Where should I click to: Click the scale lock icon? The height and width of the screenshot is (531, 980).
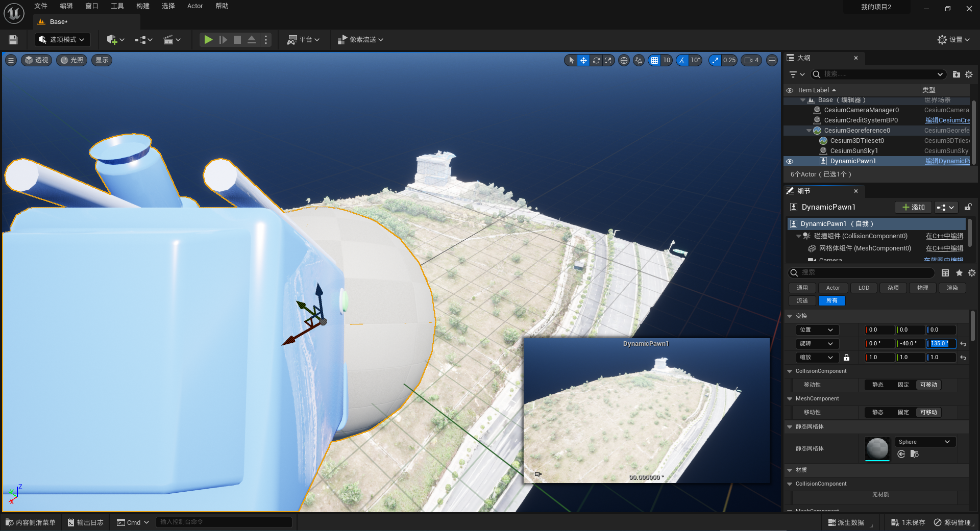pos(846,358)
